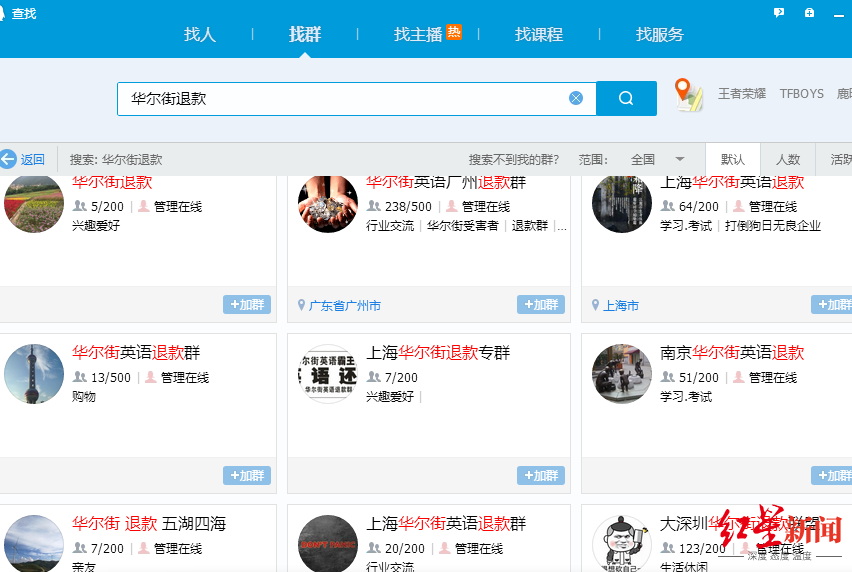Open the feedback icon in title bar
This screenshot has width=852, height=572.
779,12
